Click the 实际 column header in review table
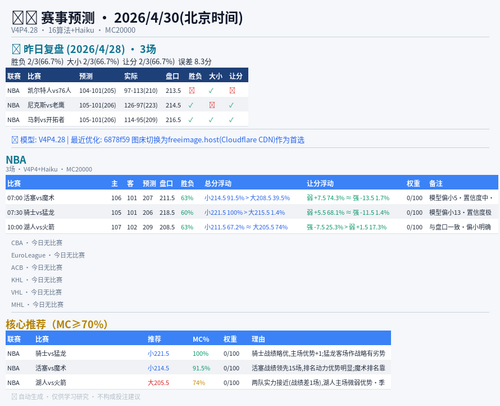Screen dimensions: 500x406 click(x=131, y=76)
